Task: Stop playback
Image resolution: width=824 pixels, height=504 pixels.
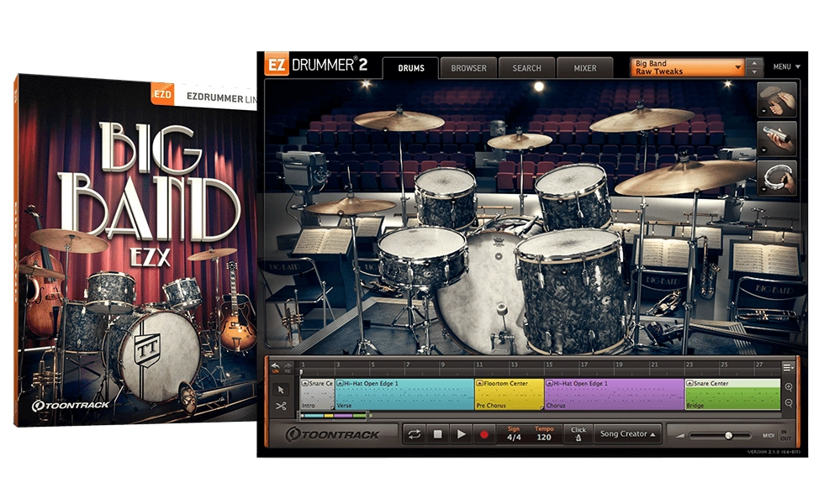Action: pos(437,434)
